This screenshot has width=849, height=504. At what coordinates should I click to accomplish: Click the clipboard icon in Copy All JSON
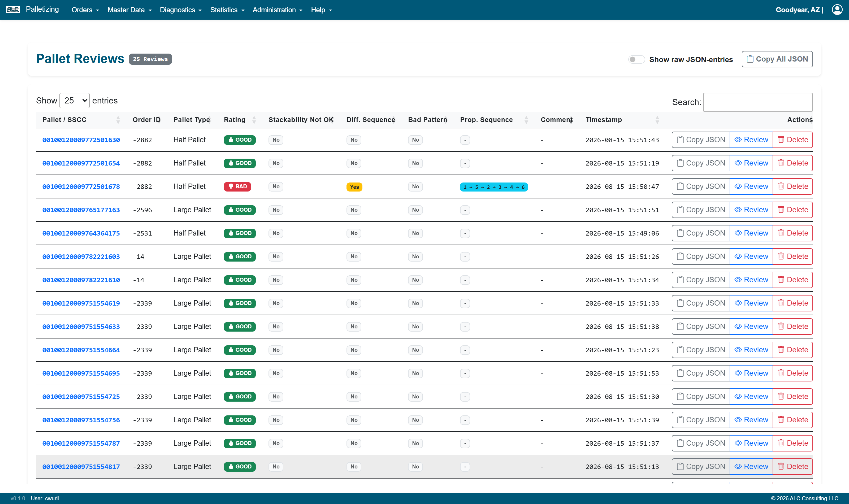point(750,59)
